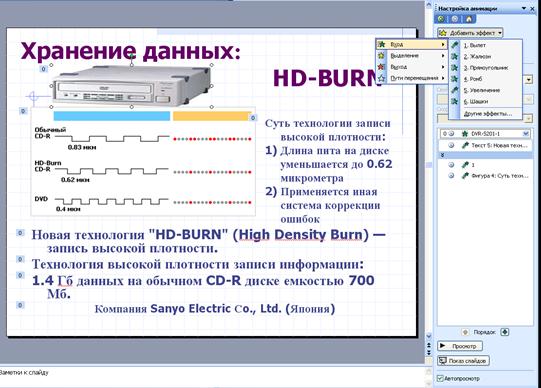Open the start trigger combo box arrow
Image resolution: width=541 pixels, height=388 pixels.
tap(529, 80)
